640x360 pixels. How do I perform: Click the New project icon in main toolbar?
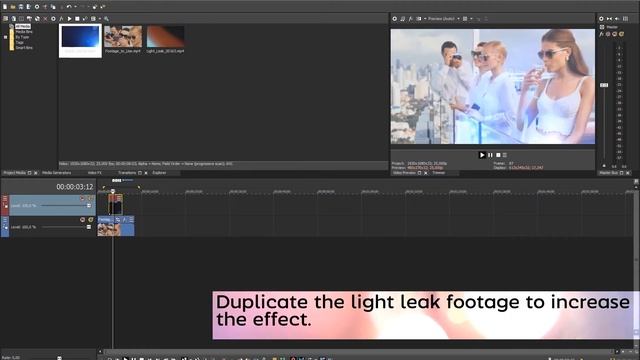(x=5, y=7)
